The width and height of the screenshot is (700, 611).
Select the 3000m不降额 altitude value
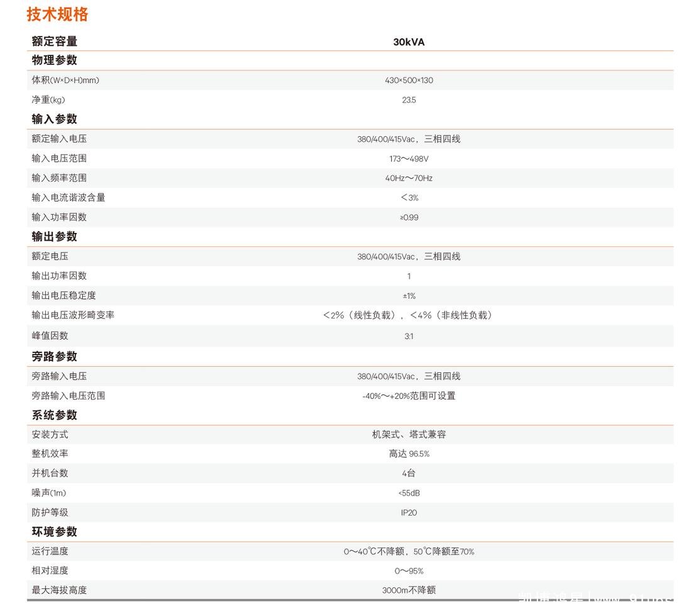tap(409, 590)
